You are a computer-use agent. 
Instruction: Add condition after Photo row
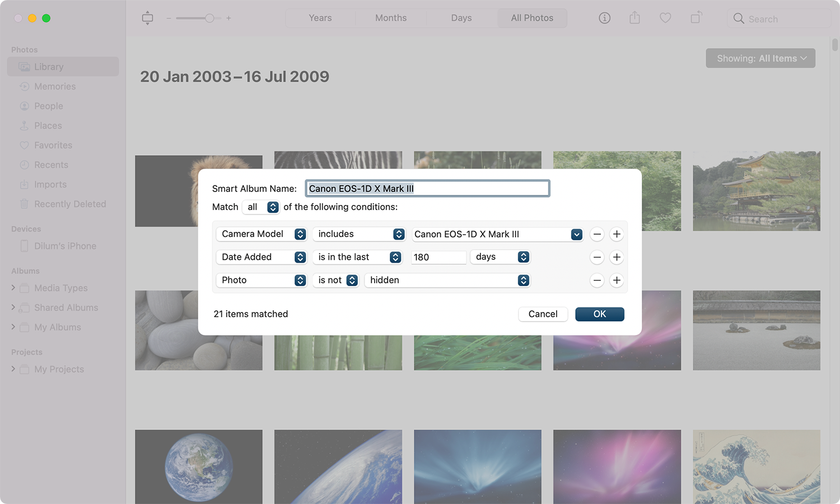tap(617, 281)
